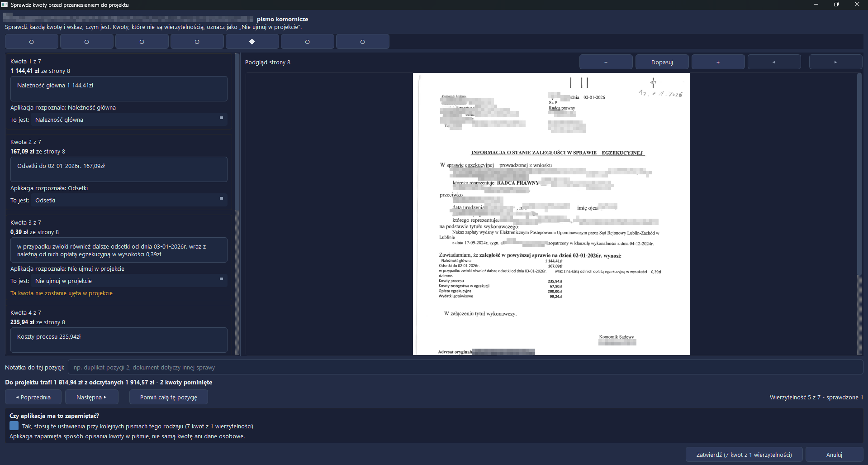Skip item via 'Pomiń całą tę pozycję'
This screenshot has width=868, height=465.
tap(169, 397)
